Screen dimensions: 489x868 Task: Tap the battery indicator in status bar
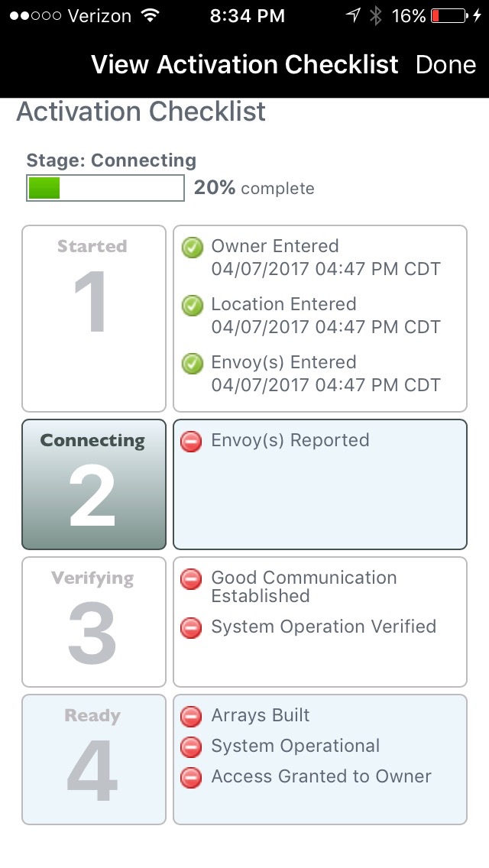coord(449,15)
